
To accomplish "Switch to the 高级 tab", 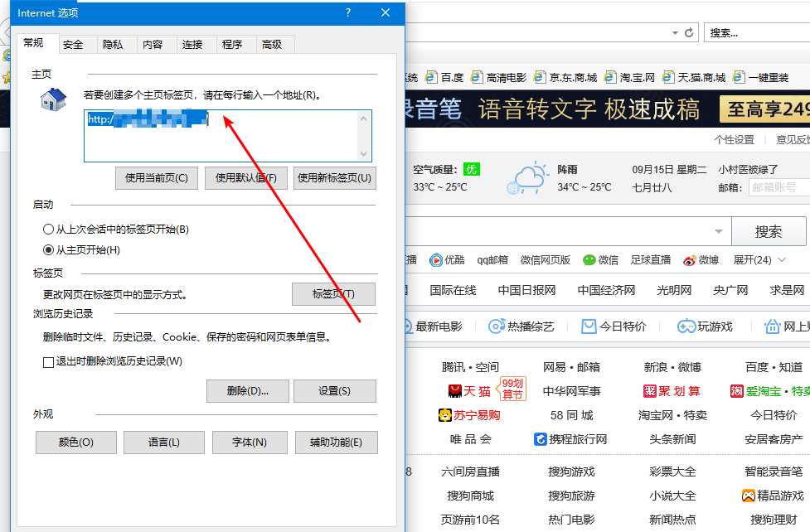I will (x=274, y=45).
